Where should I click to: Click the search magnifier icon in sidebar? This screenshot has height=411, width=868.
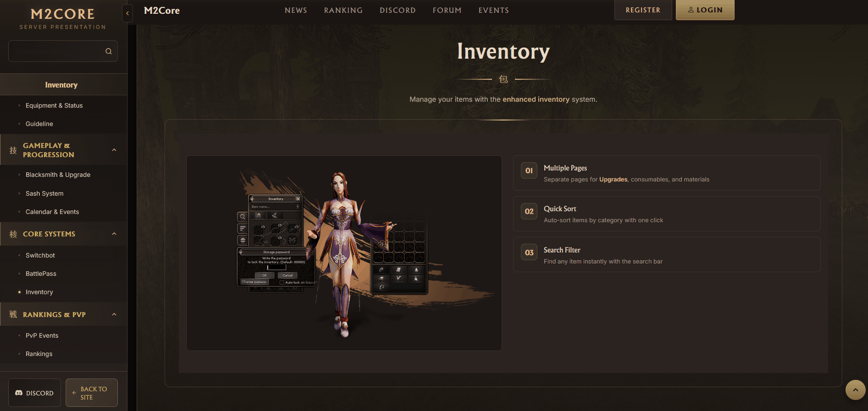click(109, 51)
